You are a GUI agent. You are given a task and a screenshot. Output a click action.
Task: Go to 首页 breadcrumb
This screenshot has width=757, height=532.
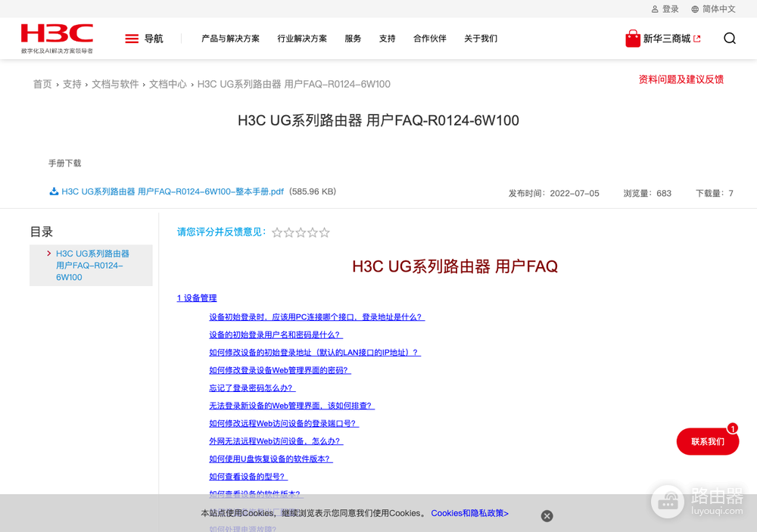[42, 85]
